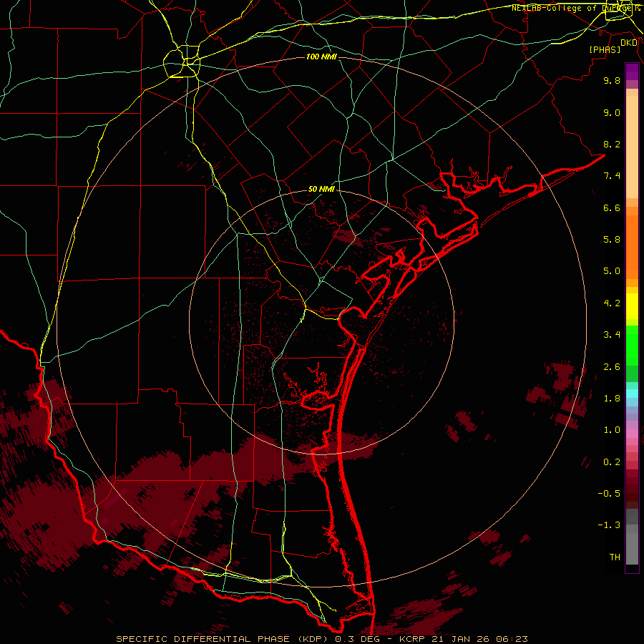Select the 4.2 value on the color scale
The image size is (644, 644).
[x=612, y=303]
